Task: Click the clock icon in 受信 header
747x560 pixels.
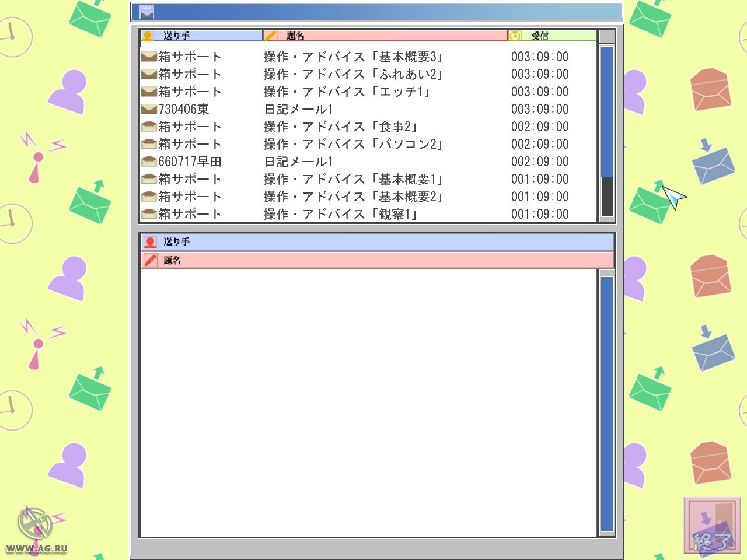Action: 515,36
